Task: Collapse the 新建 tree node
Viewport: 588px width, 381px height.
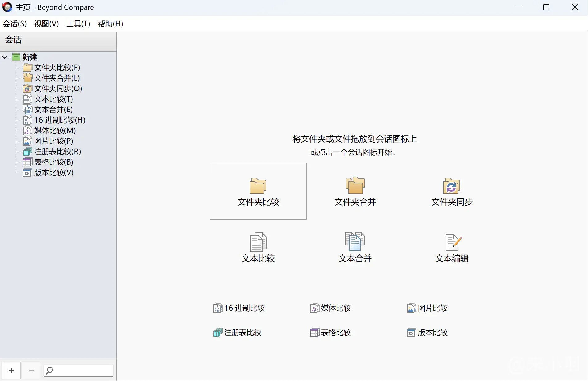Action: [x=5, y=57]
